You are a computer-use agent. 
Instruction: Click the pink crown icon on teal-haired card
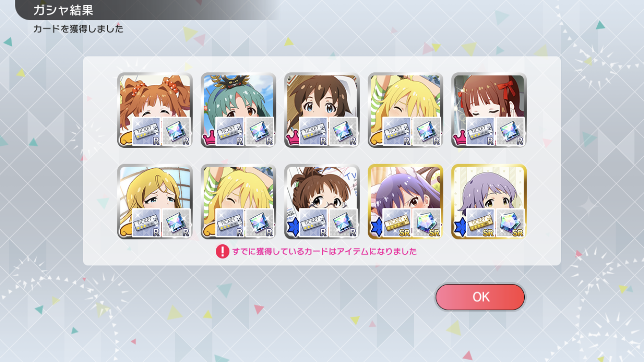point(210,139)
